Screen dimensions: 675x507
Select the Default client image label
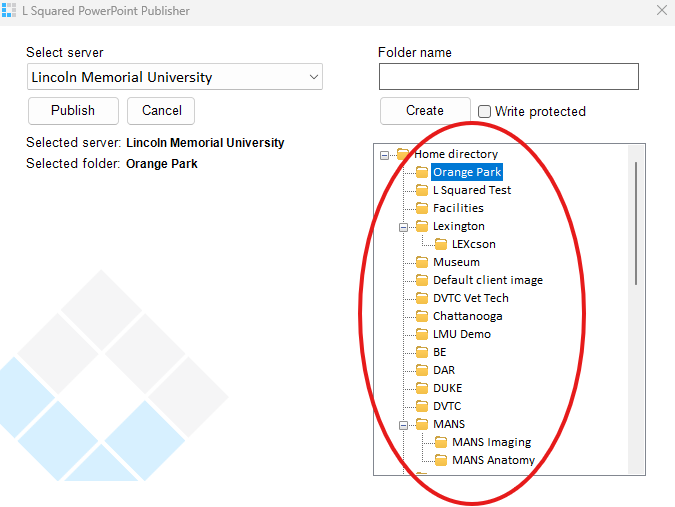tap(488, 280)
